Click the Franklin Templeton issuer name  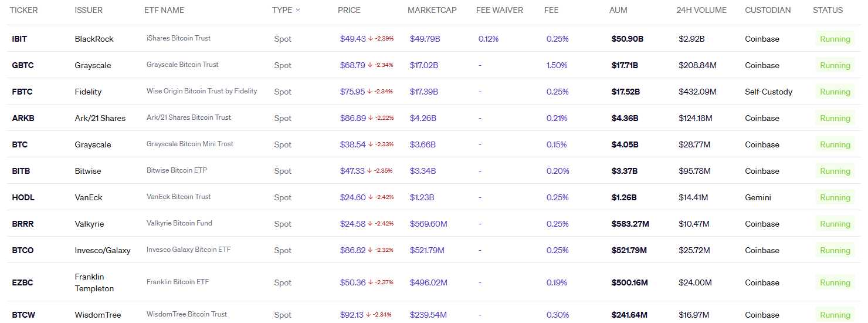[94, 282]
